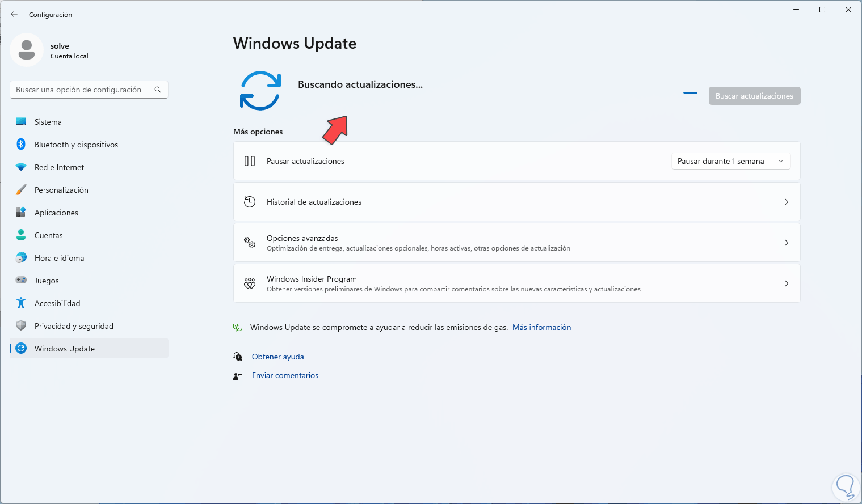This screenshot has height=504, width=862.
Task: Expand Windows Insider Program with its chevron
Action: click(787, 283)
